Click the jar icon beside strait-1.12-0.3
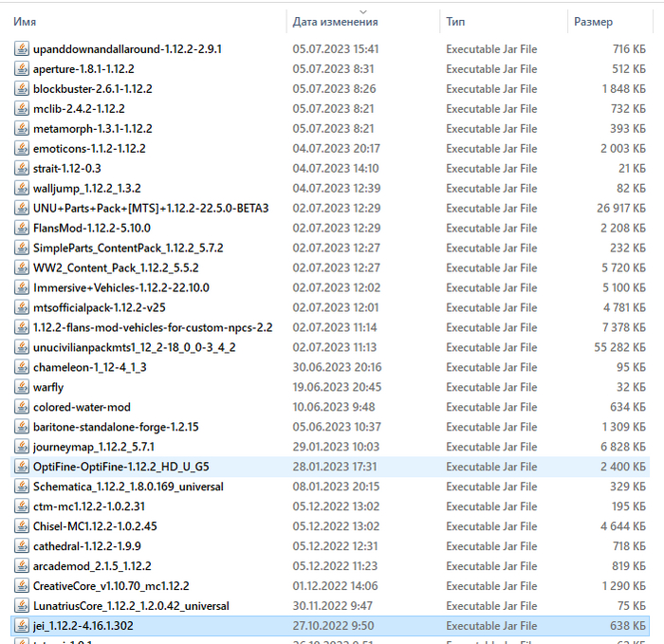The width and height of the screenshot is (664, 644). pyautogui.click(x=22, y=169)
